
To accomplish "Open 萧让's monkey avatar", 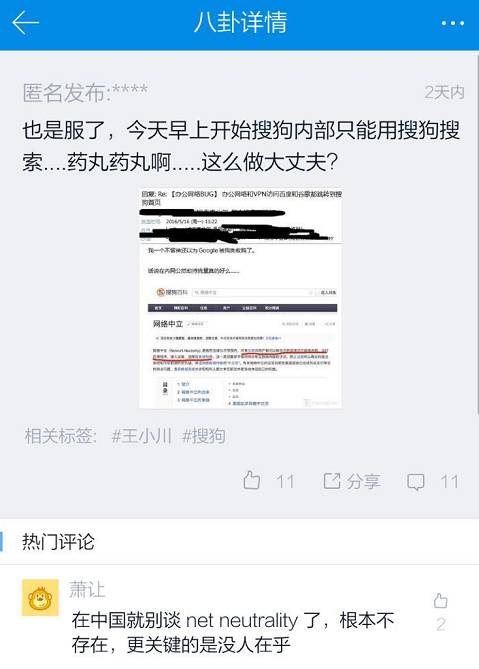I will [41, 598].
